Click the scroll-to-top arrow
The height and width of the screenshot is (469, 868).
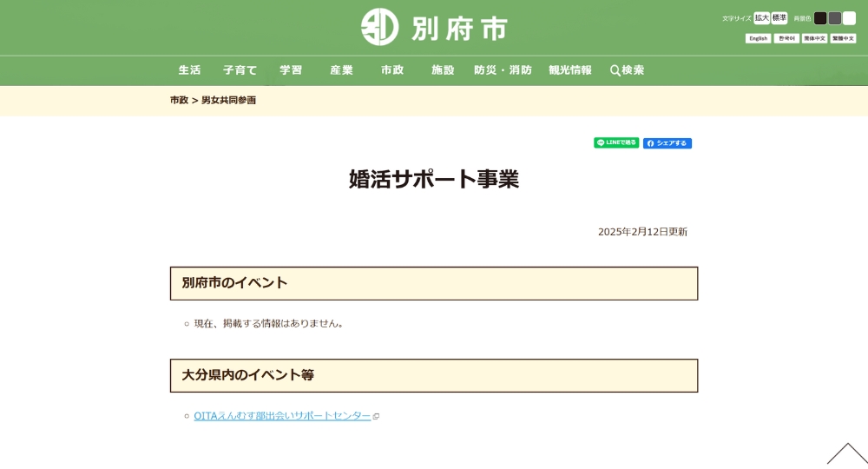pyautogui.click(x=847, y=453)
